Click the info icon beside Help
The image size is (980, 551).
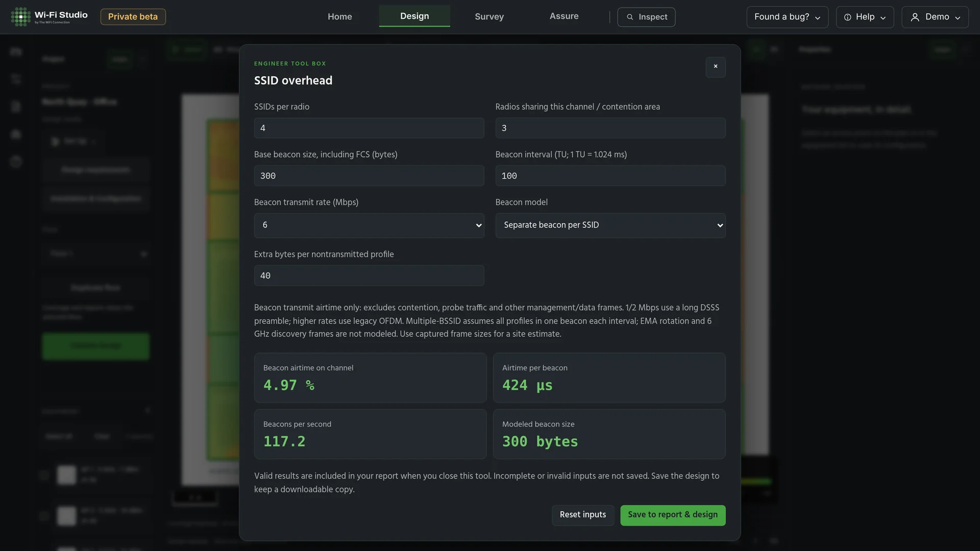point(848,17)
